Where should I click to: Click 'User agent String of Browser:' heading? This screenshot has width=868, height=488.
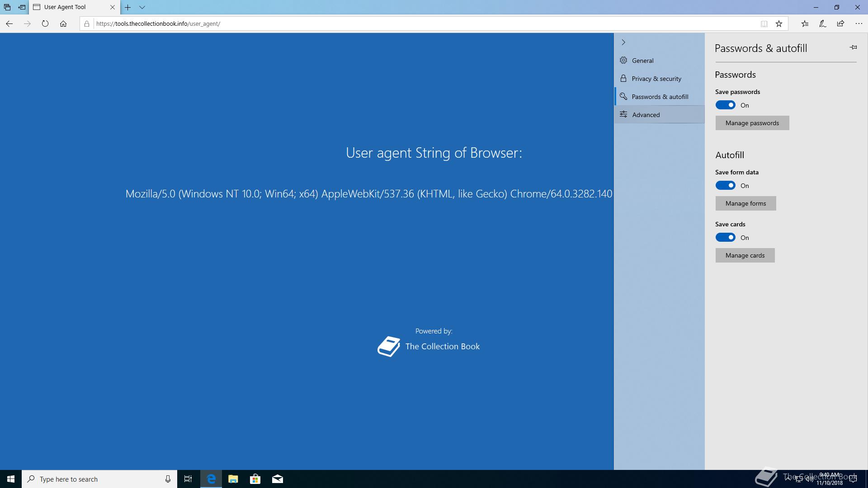(434, 153)
